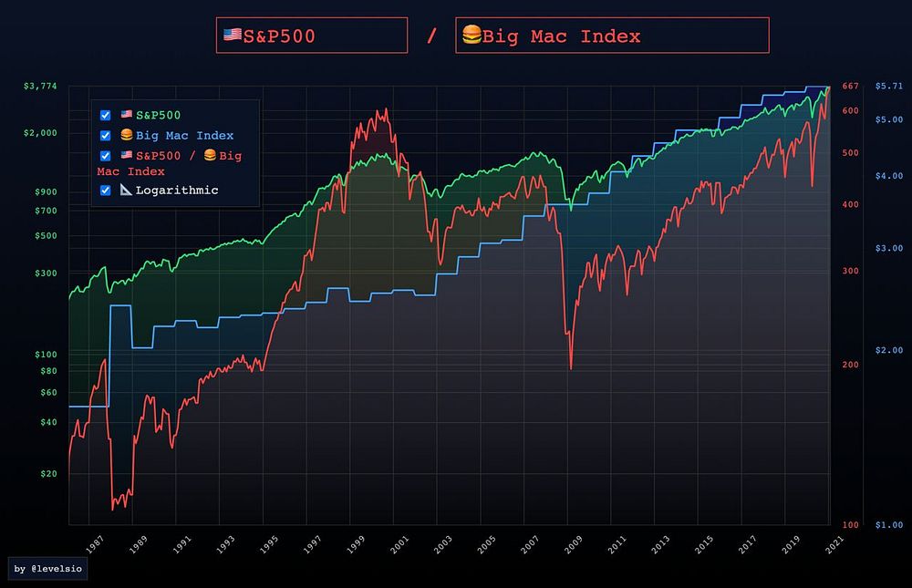Click the '$20' left axis label
Viewport: 912px width, 588px height.
click(49, 474)
